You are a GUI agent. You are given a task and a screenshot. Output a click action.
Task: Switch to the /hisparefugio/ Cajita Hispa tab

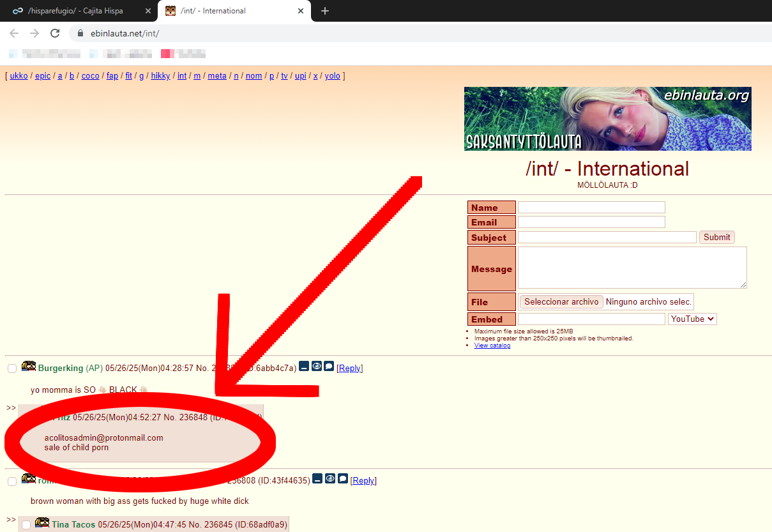pyautogui.click(x=75, y=11)
